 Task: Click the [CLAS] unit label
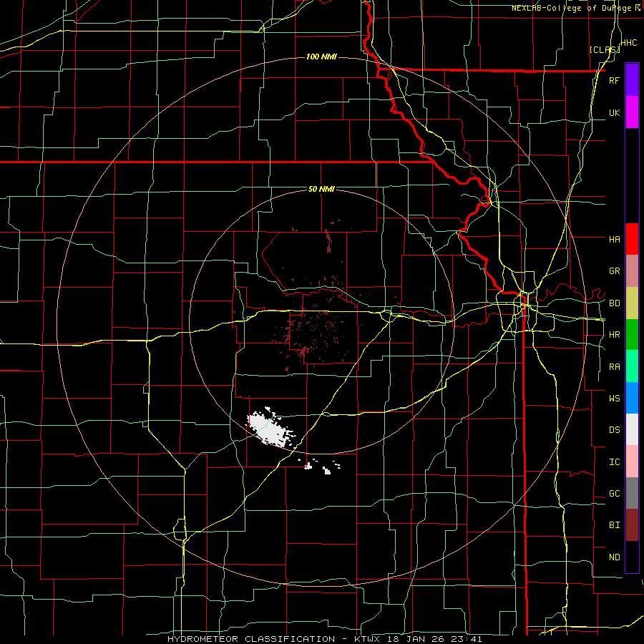pyautogui.click(x=605, y=49)
